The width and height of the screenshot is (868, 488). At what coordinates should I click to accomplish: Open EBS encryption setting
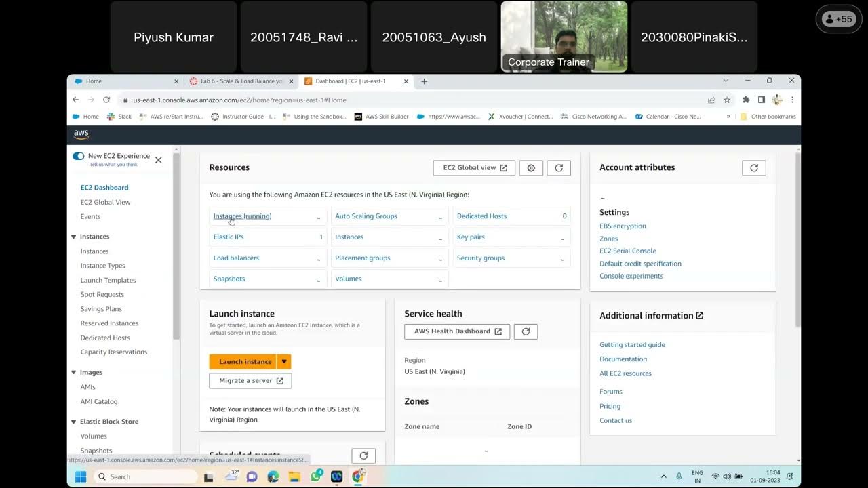coord(623,226)
